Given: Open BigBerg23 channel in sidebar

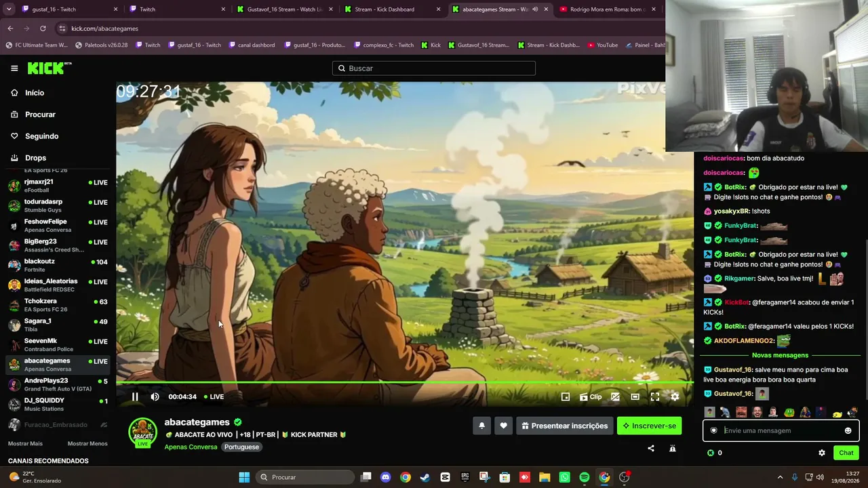Looking at the screenshot, I should pos(58,245).
